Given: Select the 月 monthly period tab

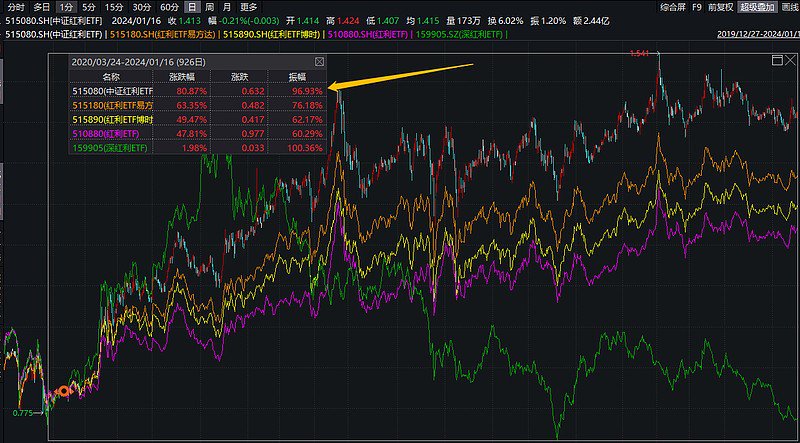Looking at the screenshot, I should point(227,7).
